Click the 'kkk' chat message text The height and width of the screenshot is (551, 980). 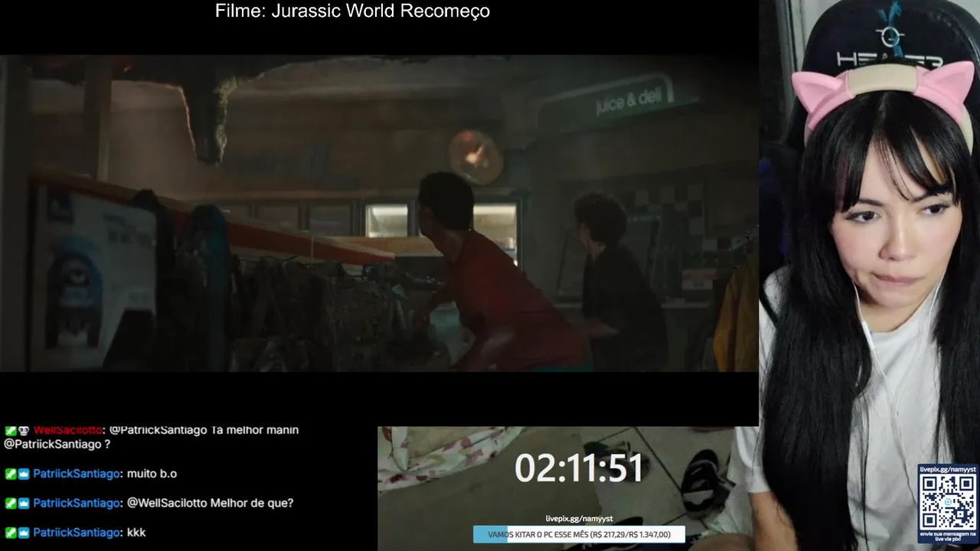(x=136, y=532)
